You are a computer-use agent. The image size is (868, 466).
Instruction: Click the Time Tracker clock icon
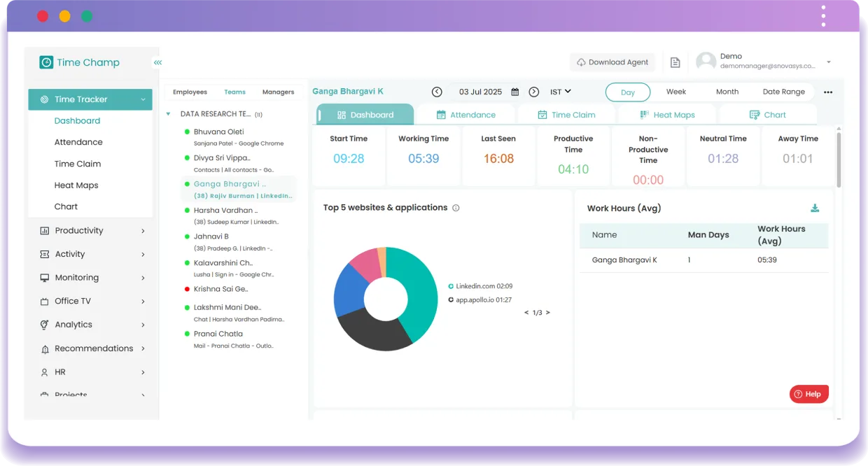44,99
